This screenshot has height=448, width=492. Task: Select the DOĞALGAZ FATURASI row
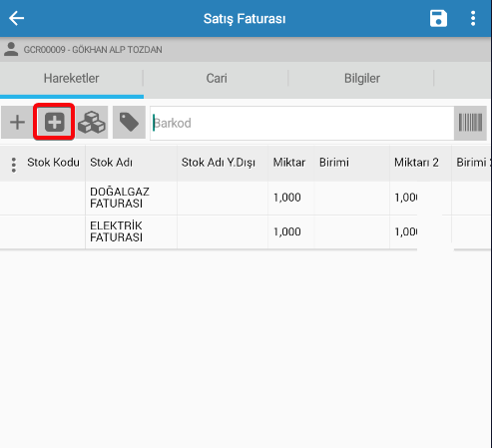246,198
